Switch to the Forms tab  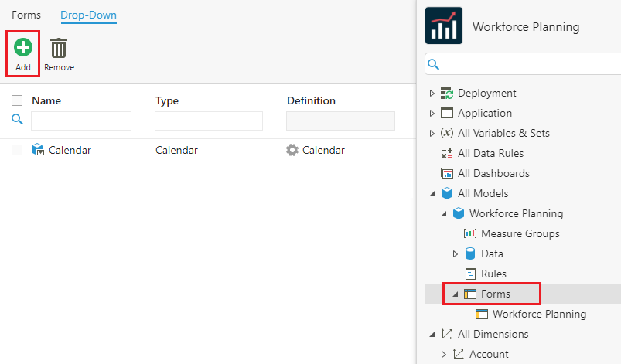[26, 15]
